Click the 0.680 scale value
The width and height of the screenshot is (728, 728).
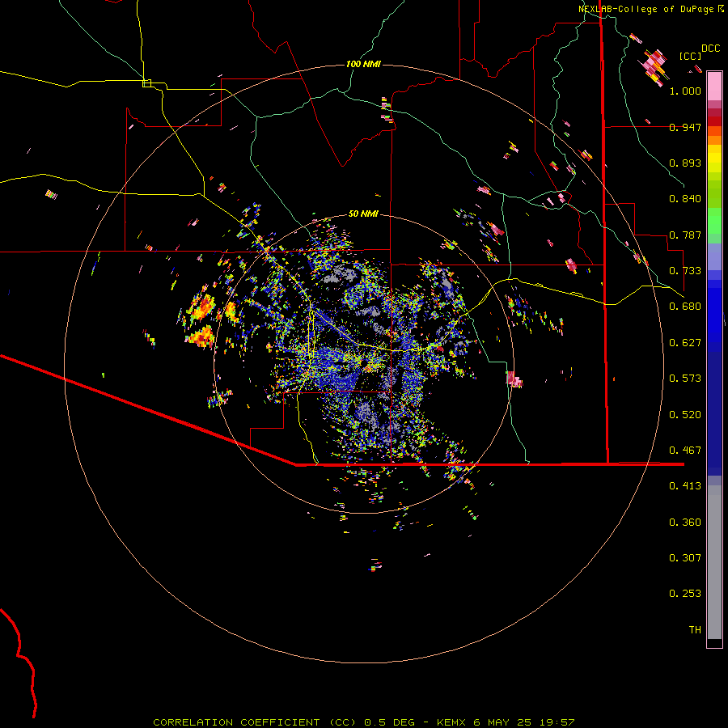click(685, 307)
